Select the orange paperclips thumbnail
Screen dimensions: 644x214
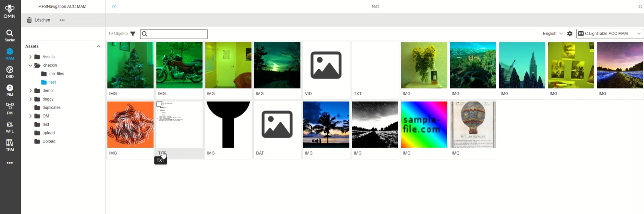point(130,125)
